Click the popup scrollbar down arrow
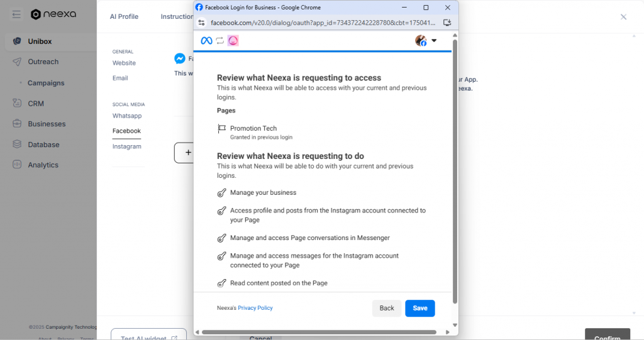The width and height of the screenshot is (644, 340). pos(455,325)
